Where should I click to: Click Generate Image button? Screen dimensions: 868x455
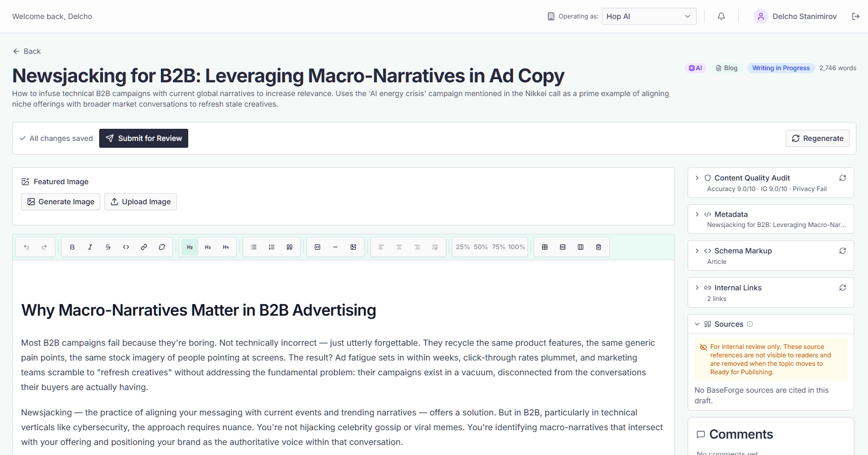click(61, 202)
